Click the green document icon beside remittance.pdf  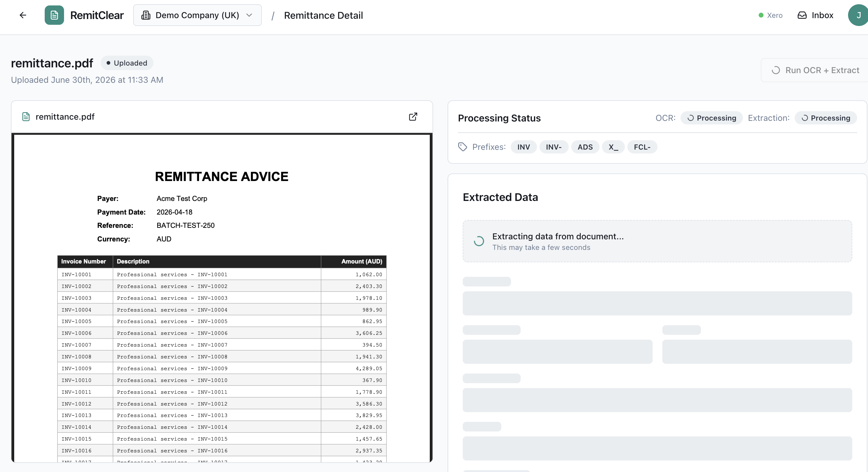pyautogui.click(x=26, y=117)
